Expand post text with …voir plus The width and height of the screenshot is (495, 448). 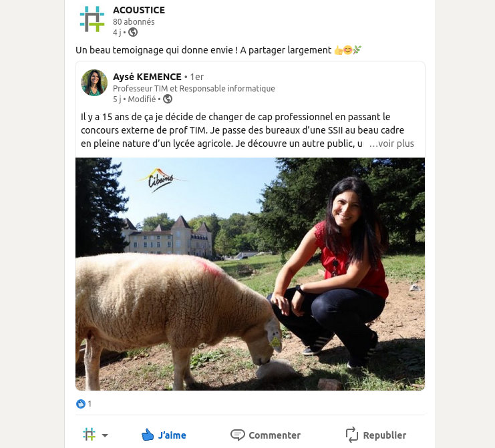click(x=391, y=144)
